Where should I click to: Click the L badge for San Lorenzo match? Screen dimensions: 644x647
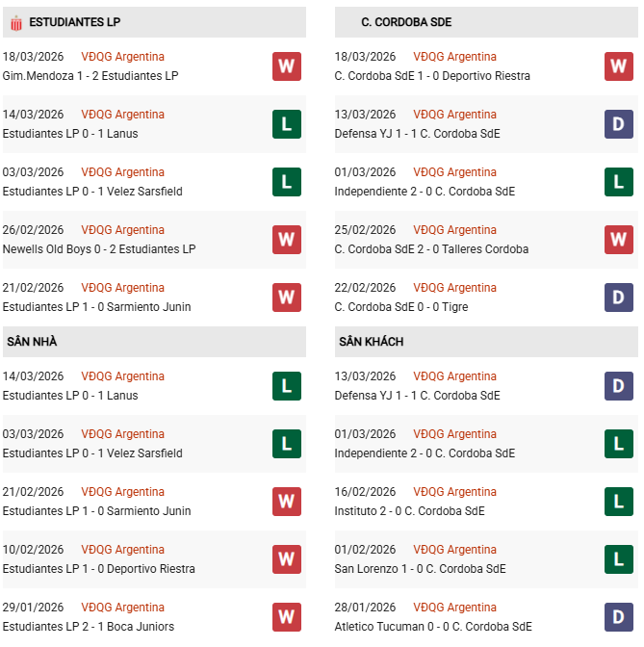coord(618,559)
